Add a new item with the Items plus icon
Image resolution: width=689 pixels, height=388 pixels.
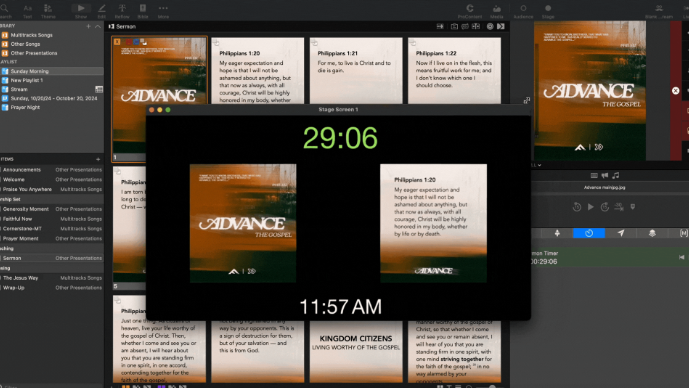[x=98, y=159]
